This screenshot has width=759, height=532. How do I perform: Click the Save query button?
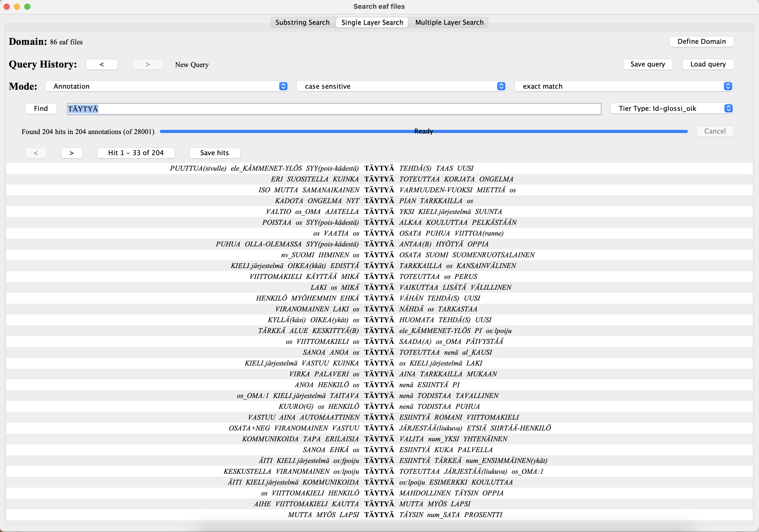[x=647, y=64]
